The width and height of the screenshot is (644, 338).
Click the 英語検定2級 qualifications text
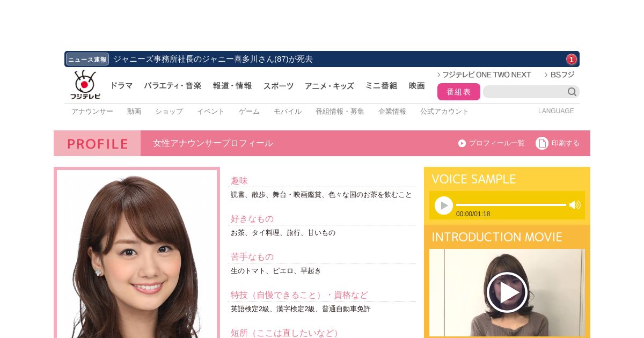coord(301,309)
